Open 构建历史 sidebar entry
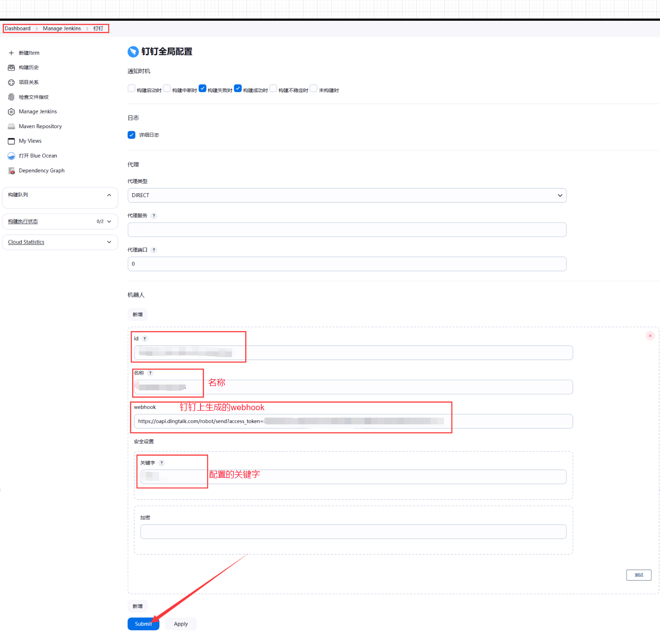 [x=29, y=68]
